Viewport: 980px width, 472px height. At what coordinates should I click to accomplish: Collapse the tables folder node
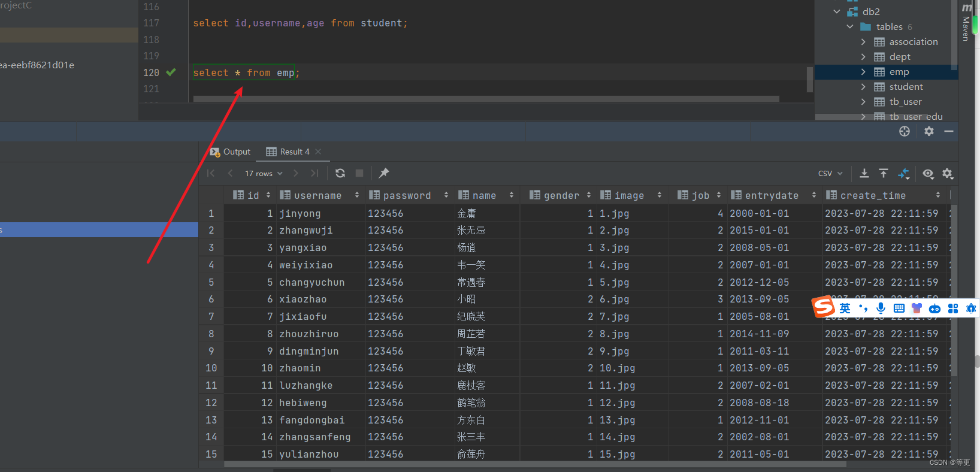pos(850,26)
